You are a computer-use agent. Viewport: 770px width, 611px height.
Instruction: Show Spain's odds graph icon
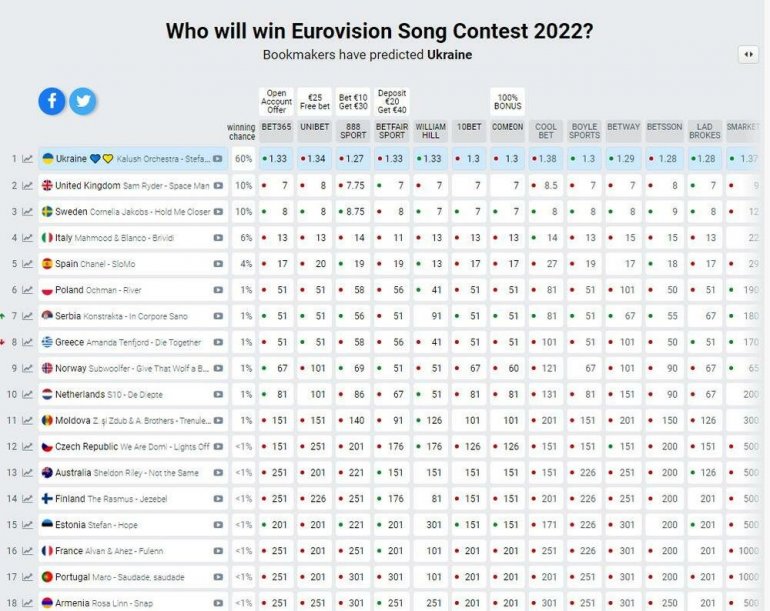[x=27, y=264]
